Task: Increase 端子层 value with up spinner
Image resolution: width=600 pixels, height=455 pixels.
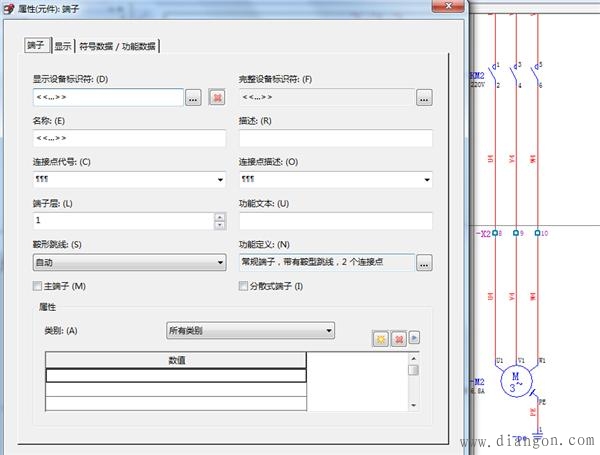Action: 219,216
